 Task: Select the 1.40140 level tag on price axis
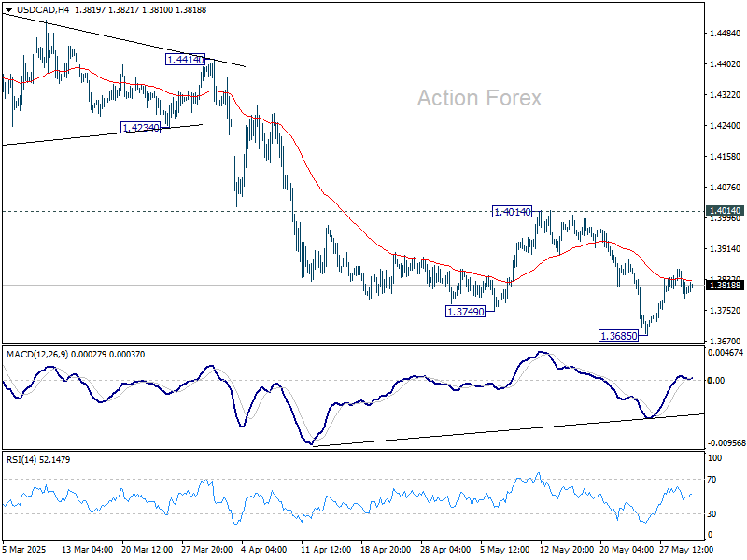point(725,211)
